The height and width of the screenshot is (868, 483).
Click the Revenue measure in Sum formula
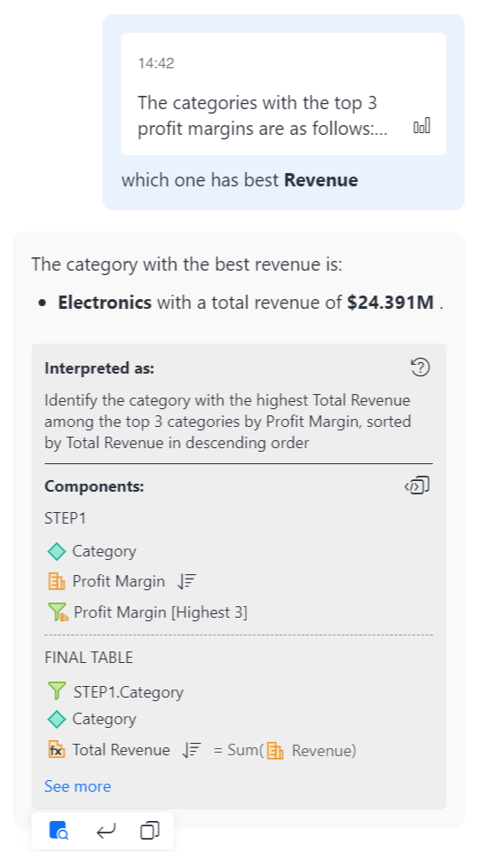coord(324,751)
